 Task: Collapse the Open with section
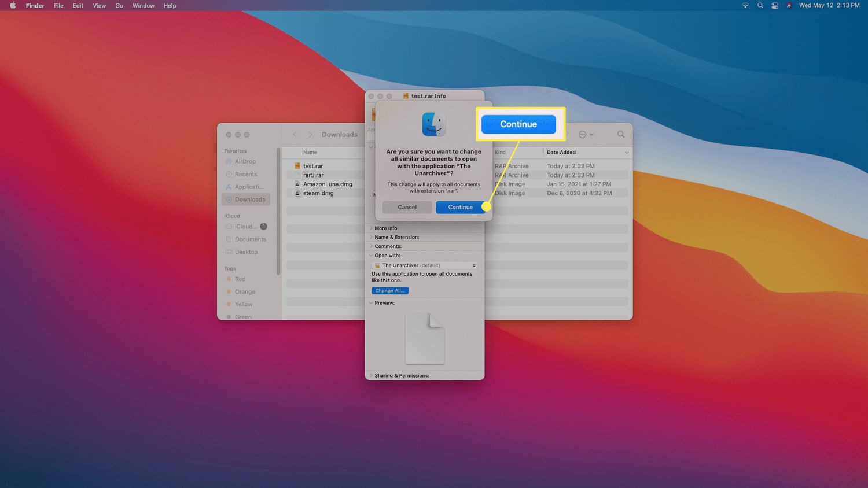point(372,256)
